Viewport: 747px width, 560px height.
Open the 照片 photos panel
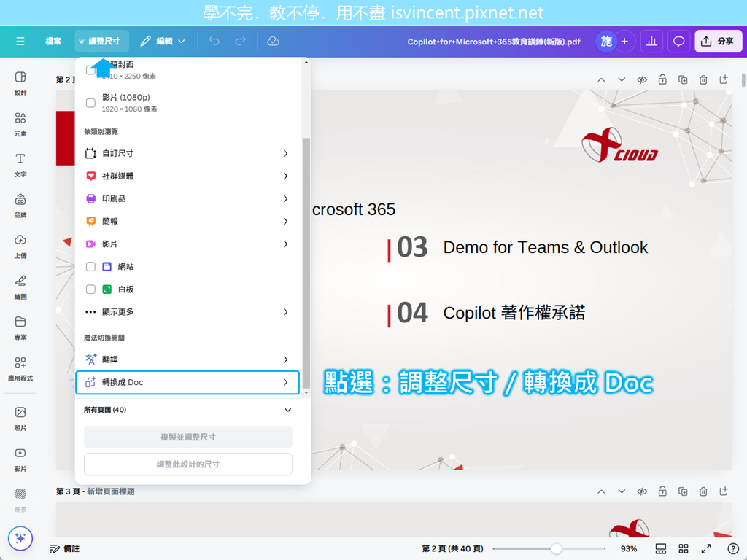click(20, 418)
